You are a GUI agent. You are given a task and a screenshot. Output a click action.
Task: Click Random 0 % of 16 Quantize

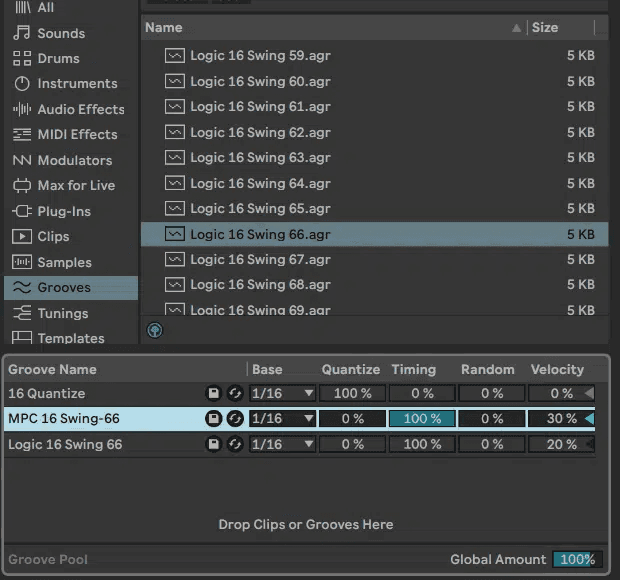click(x=492, y=393)
